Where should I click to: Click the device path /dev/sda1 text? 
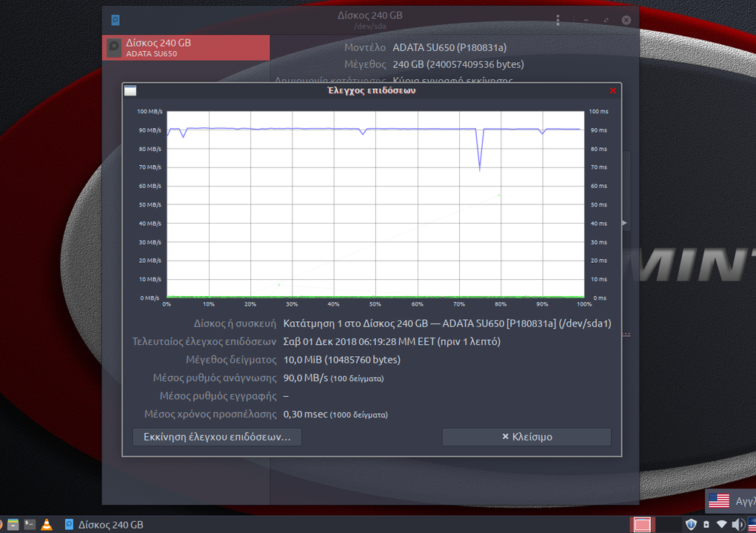click(x=585, y=324)
